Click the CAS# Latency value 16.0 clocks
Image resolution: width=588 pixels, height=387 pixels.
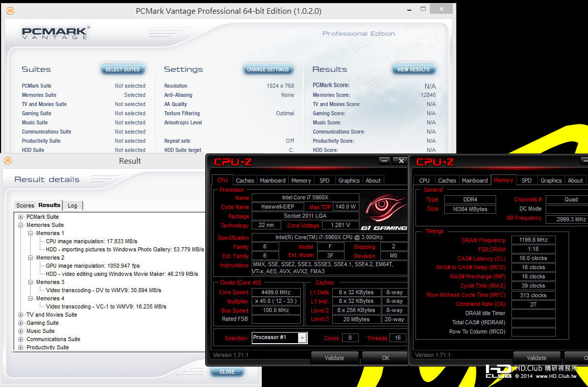(533, 258)
